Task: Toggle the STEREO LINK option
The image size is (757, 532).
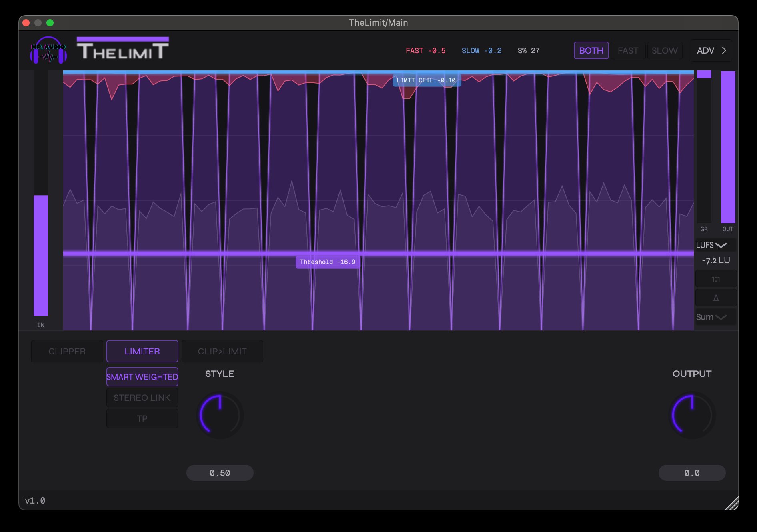Action: coord(142,398)
